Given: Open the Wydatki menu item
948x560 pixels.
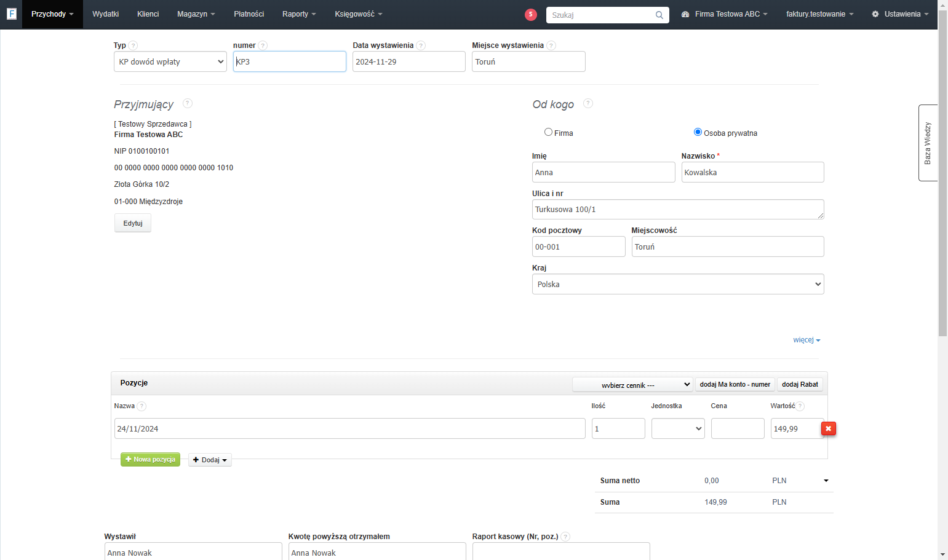Looking at the screenshot, I should coord(105,14).
